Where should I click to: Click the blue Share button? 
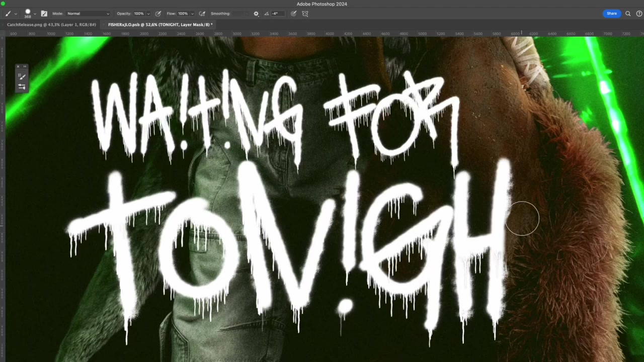click(611, 14)
